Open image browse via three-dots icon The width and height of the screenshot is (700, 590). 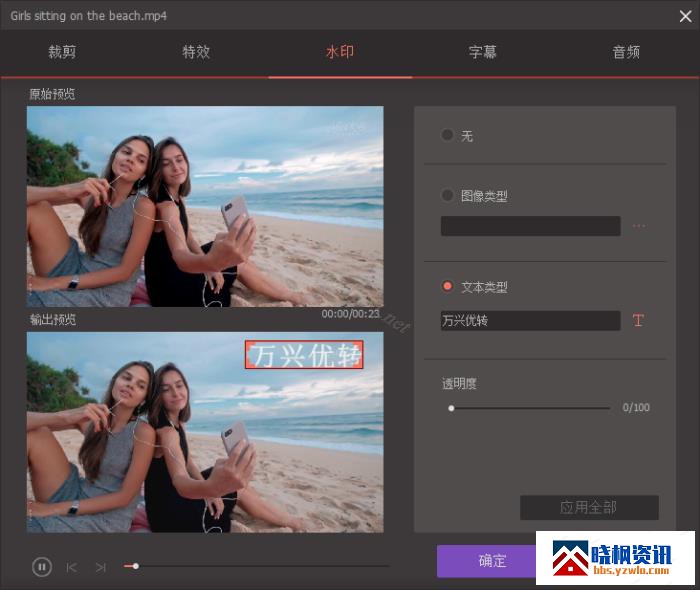pos(639,226)
